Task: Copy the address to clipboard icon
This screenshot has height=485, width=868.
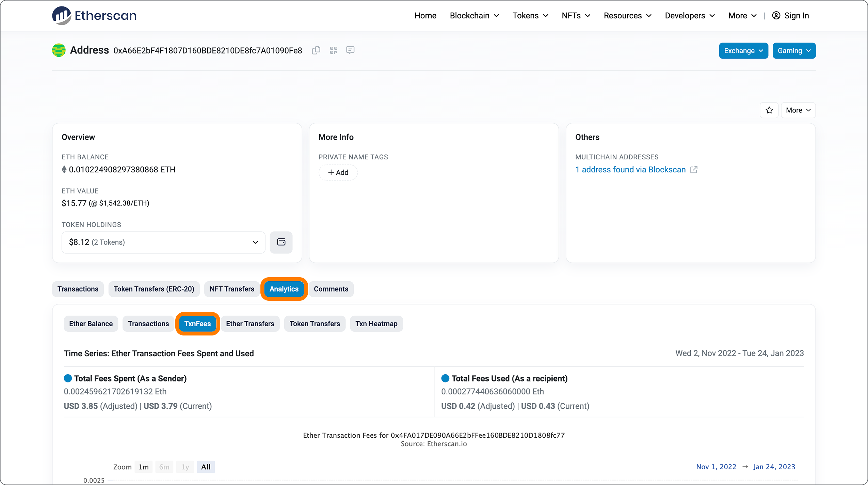Action: tap(316, 50)
